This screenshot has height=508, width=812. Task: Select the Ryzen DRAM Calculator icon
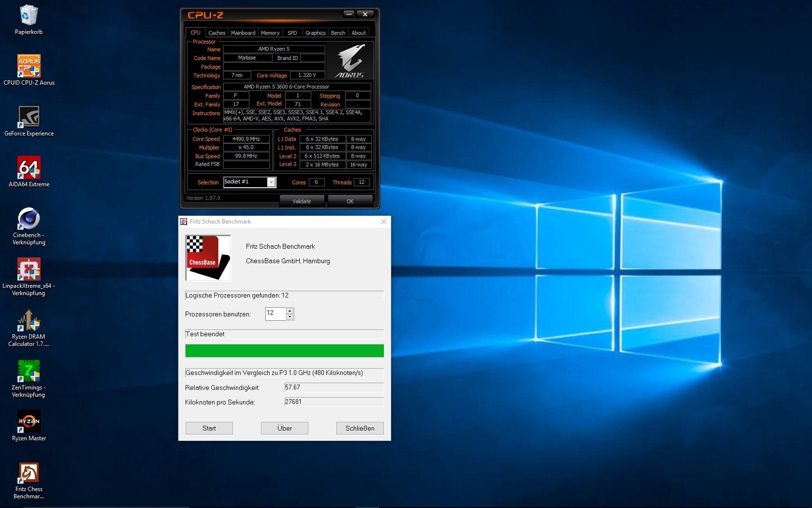tap(29, 328)
